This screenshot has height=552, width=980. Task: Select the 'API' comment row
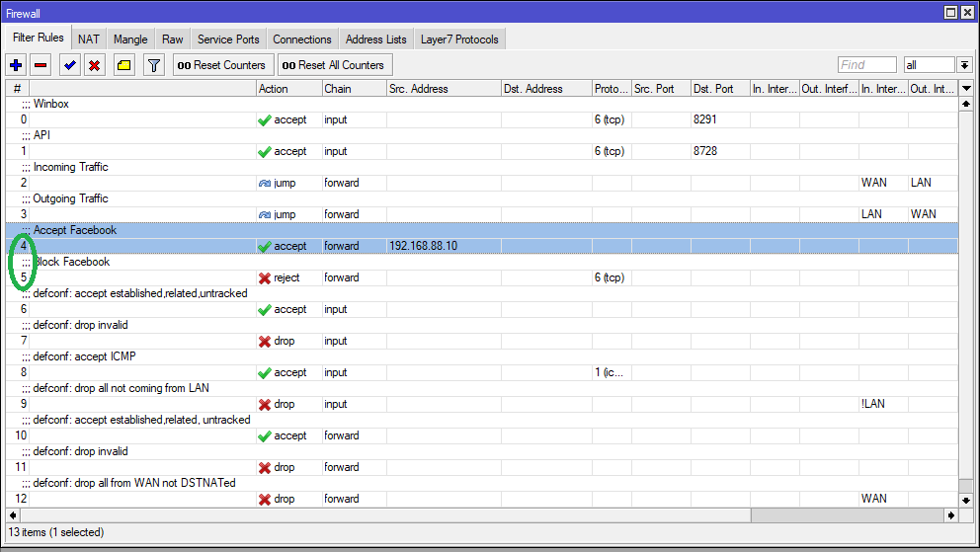click(x=481, y=135)
